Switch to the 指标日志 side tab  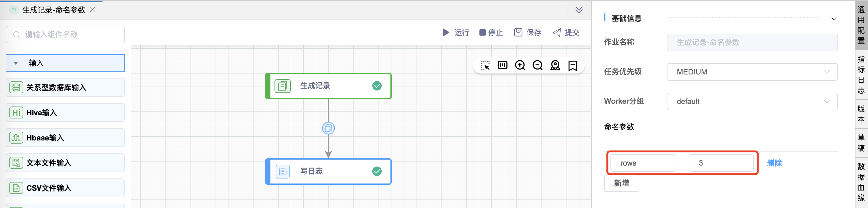[x=861, y=75]
